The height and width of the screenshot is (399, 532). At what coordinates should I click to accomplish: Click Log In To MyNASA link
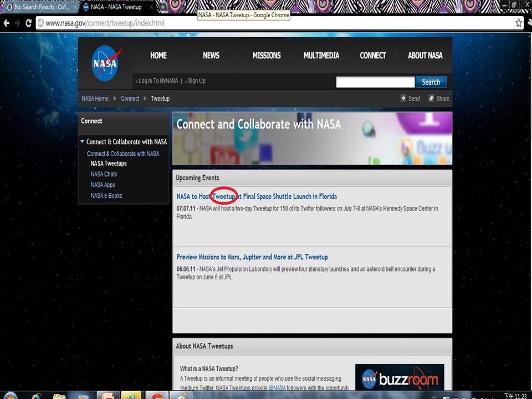pos(158,81)
